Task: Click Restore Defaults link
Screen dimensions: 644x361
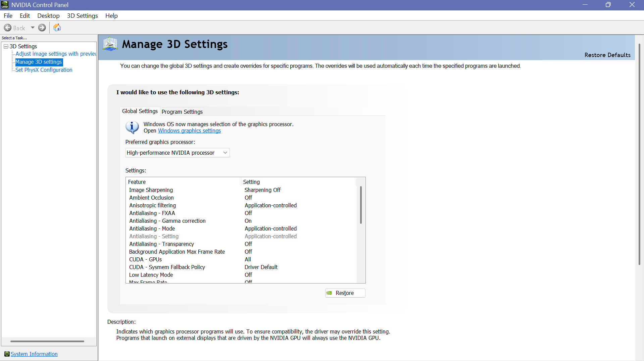Action: tap(607, 55)
